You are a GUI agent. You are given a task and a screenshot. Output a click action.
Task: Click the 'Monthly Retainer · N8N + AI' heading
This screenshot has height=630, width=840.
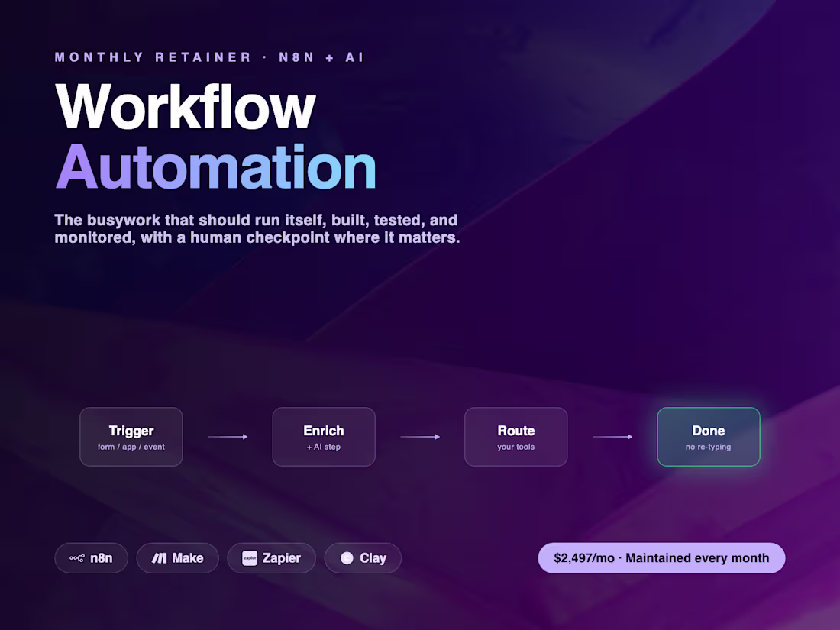coord(209,57)
